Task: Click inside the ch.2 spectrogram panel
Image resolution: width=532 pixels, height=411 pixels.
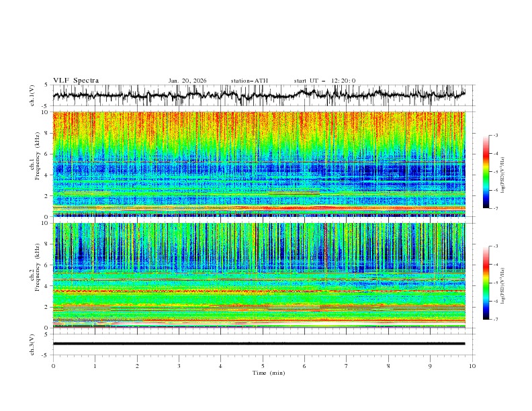Action: 259,275
